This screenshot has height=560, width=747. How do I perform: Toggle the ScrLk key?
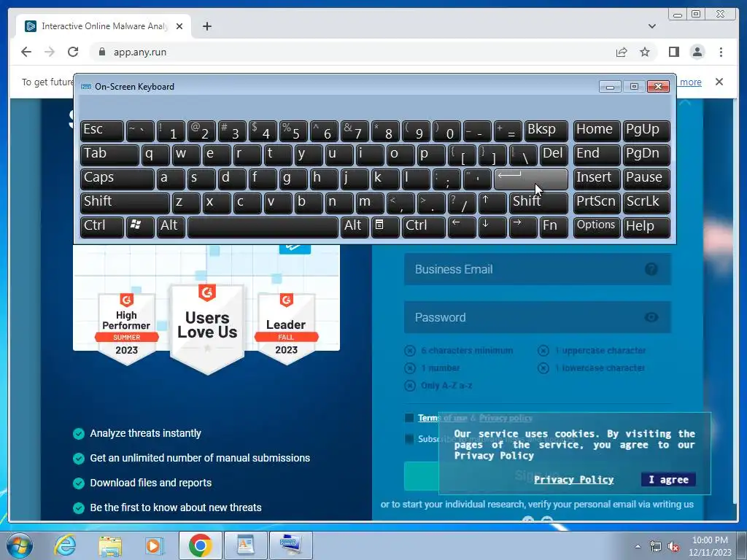646,203
